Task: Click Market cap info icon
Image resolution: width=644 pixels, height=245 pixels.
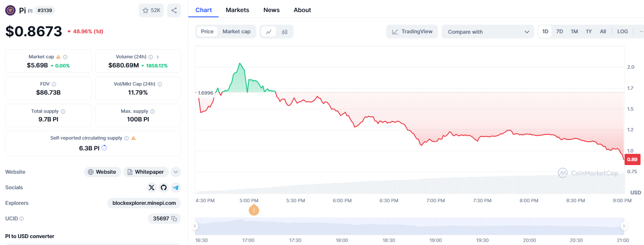Action: point(65,57)
